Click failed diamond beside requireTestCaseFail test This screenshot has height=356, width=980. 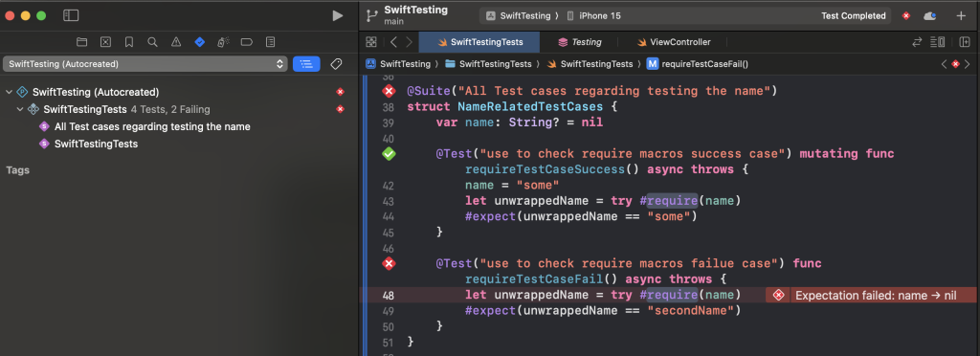point(389,263)
